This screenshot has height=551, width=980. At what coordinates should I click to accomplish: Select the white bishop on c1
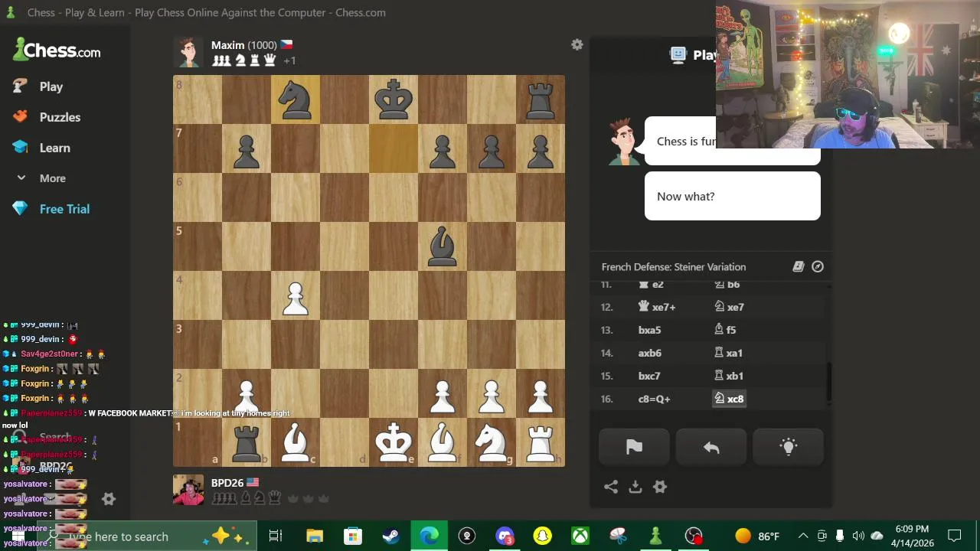coord(296,442)
